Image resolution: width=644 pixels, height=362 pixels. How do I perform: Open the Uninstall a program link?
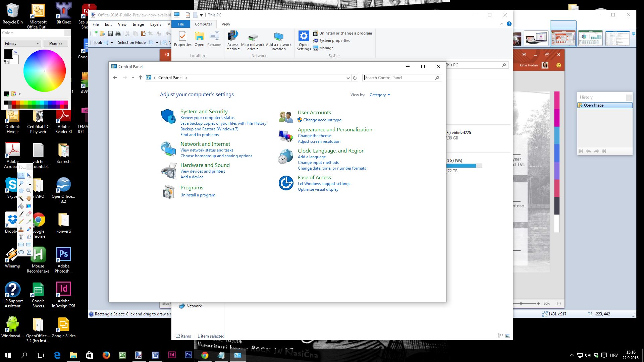198,195
